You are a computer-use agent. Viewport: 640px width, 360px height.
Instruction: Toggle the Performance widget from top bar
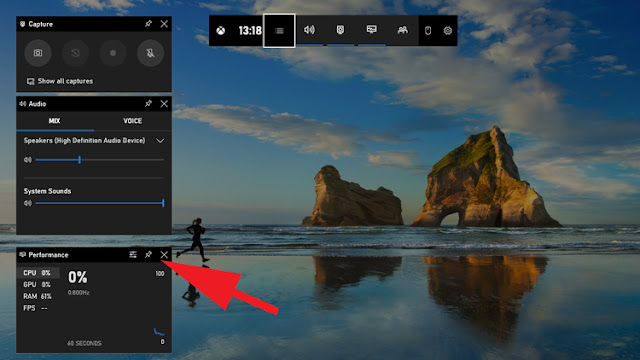click(371, 30)
